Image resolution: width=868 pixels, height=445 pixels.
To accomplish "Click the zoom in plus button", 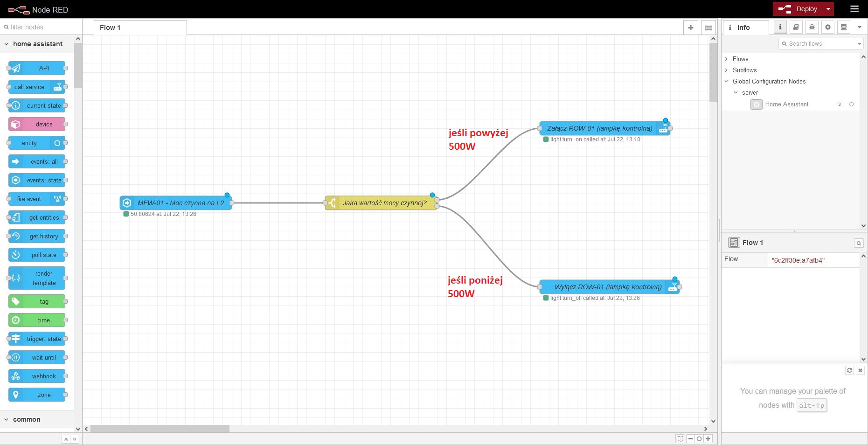I will tap(708, 438).
